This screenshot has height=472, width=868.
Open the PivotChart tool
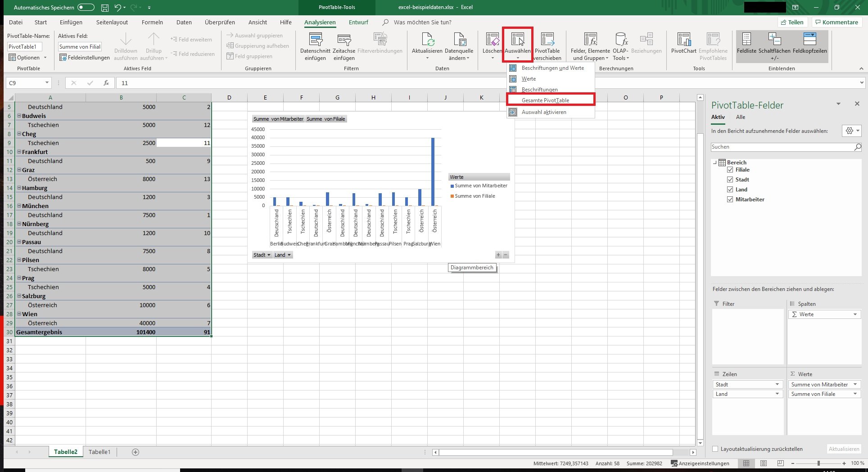click(683, 40)
